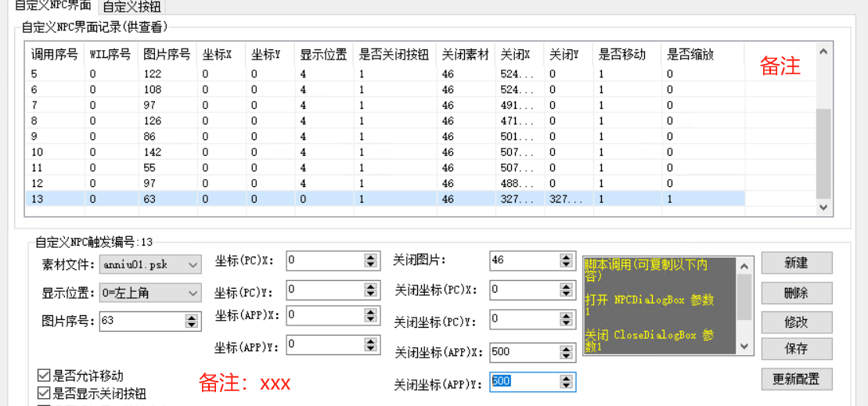
Task: Click the 关闭坐标(APP)Y spinner arrows
Action: coord(566,382)
